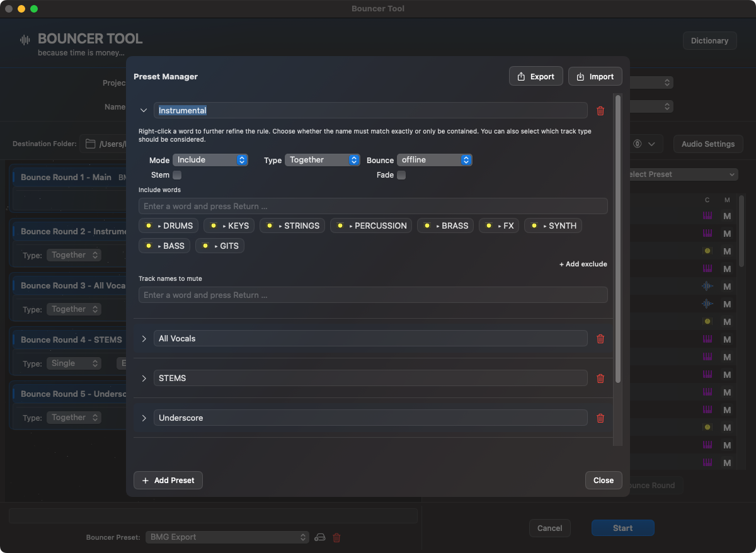Select Bounce Round 2 row header
The height and width of the screenshot is (553, 756).
click(69, 232)
